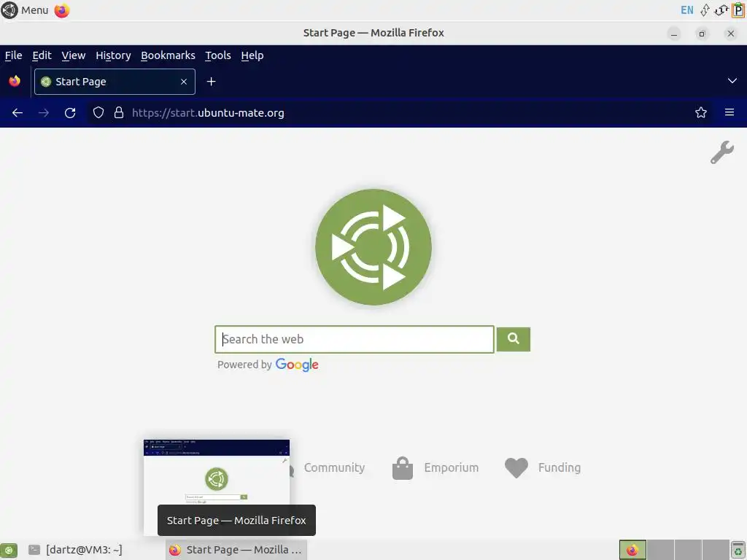Open the Tools menu
The width and height of the screenshot is (747, 560).
click(217, 55)
